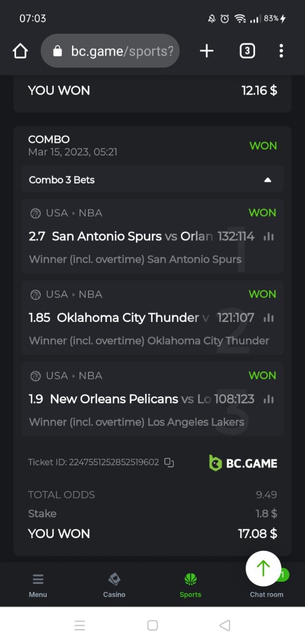305x644 pixels.
Task: Tap the Android back navigation button
Action: pos(225,625)
